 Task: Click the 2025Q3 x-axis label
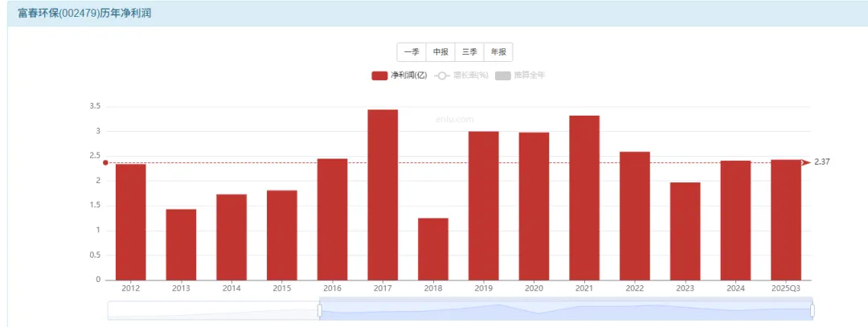click(x=785, y=288)
